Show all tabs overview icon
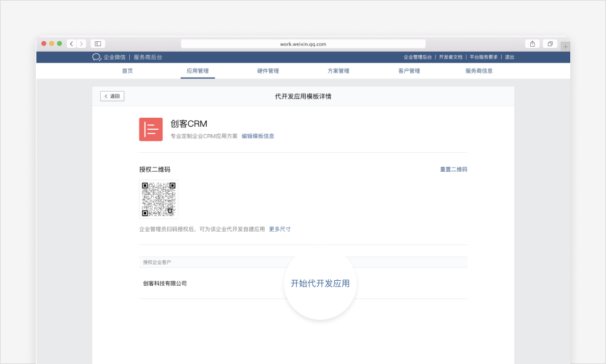606x364 pixels. click(550, 44)
